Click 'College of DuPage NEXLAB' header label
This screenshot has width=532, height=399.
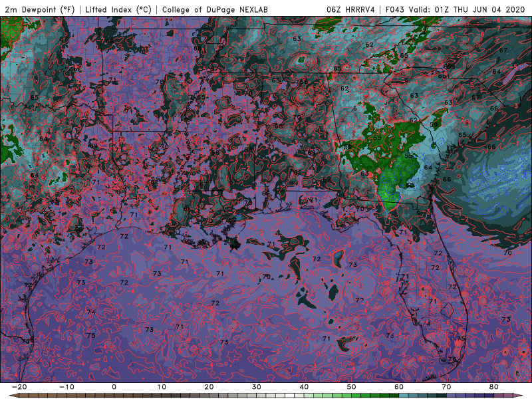click(x=215, y=9)
